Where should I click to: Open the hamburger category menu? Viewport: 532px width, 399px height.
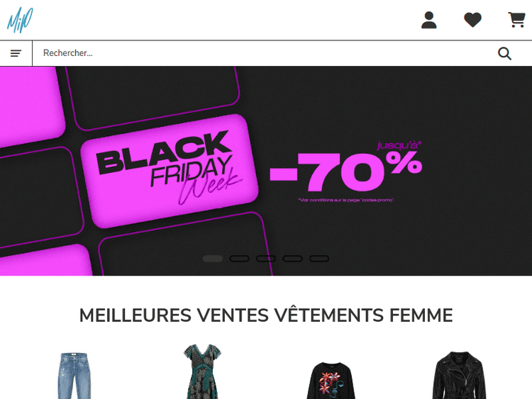tap(16, 53)
